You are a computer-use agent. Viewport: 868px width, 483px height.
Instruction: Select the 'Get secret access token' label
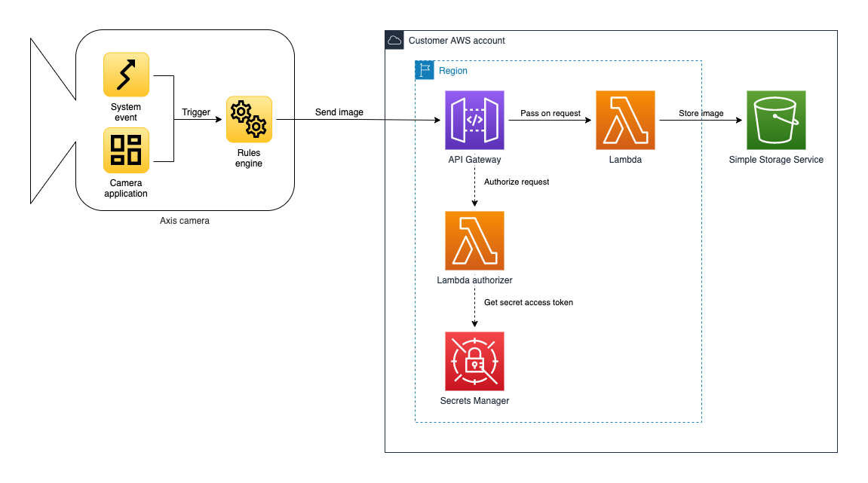[529, 303]
